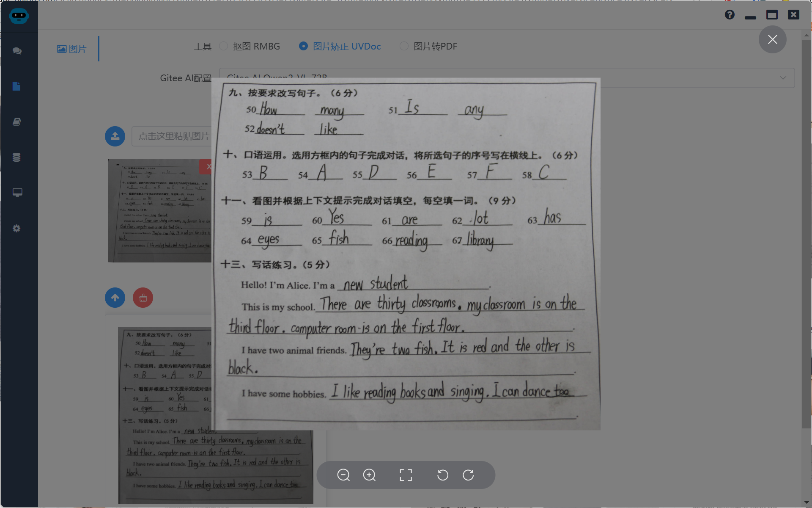Open the settings gear in sidebar
The image size is (812, 508).
(x=16, y=229)
